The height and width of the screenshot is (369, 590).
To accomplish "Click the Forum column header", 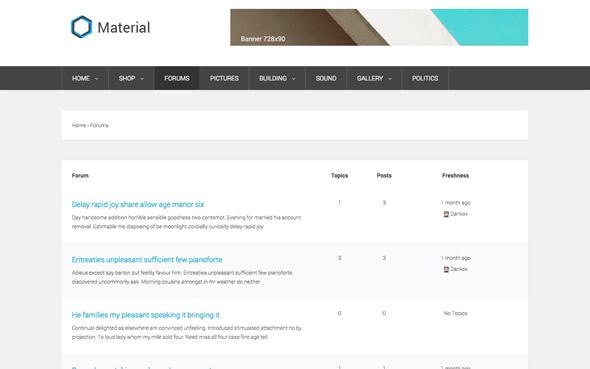I will [x=80, y=175].
